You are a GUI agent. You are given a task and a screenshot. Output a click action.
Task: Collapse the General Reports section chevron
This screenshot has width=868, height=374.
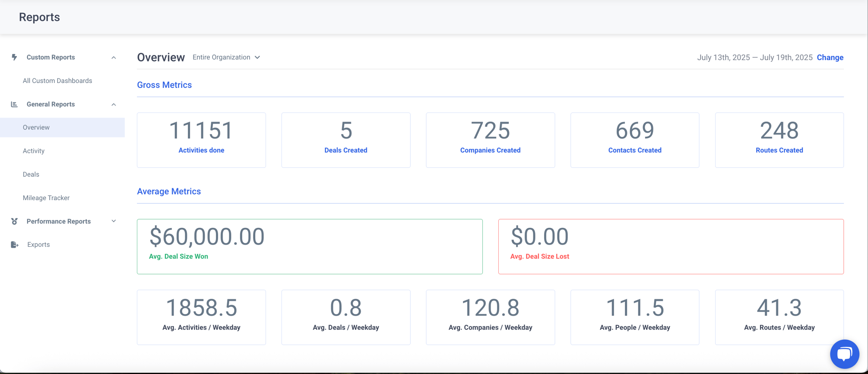point(114,104)
